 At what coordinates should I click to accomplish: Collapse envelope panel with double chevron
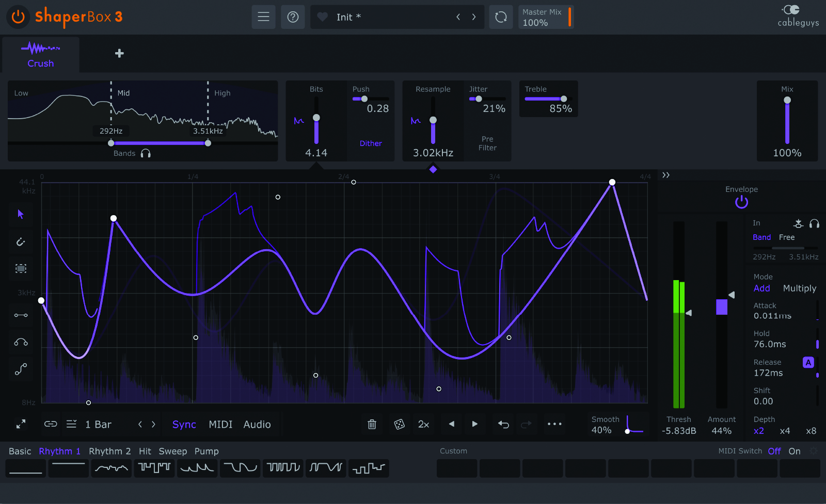pos(666,175)
